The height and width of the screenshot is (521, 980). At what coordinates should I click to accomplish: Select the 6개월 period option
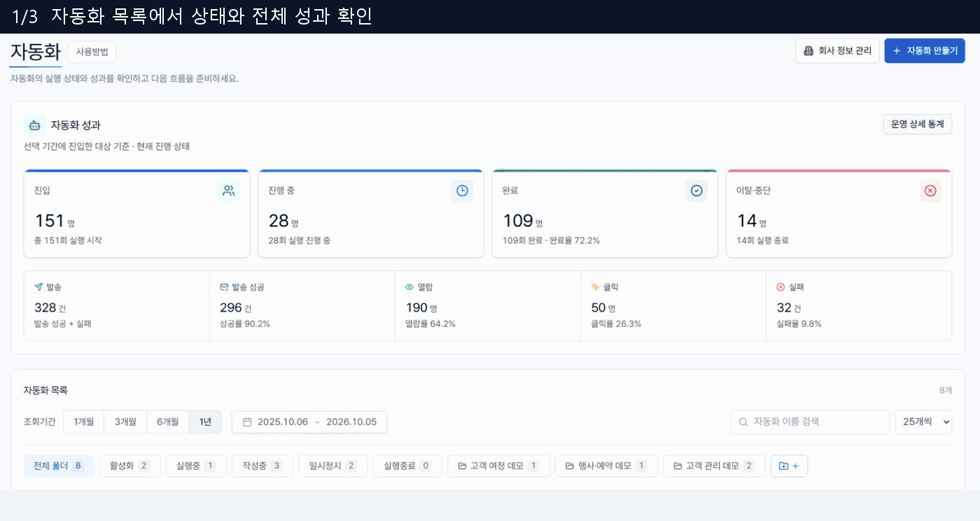pyautogui.click(x=168, y=422)
